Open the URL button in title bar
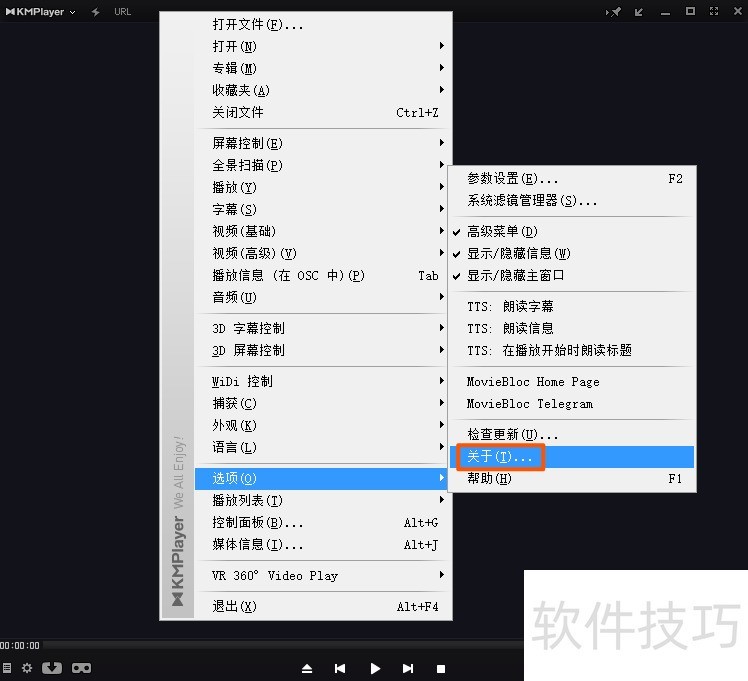 [122, 12]
